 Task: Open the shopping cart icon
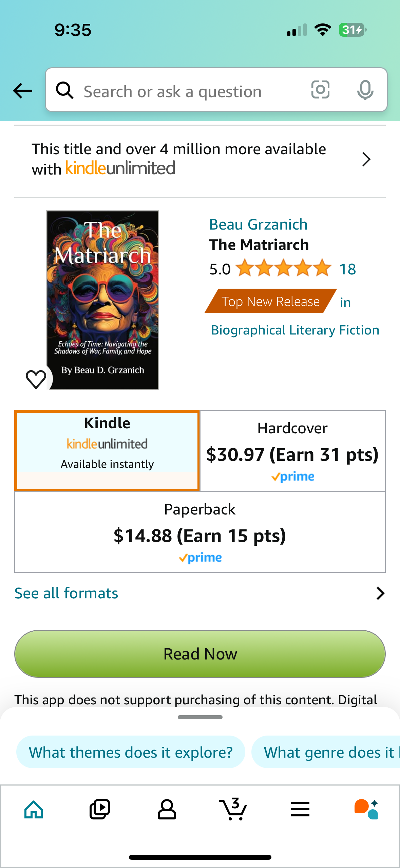pyautogui.click(x=233, y=810)
